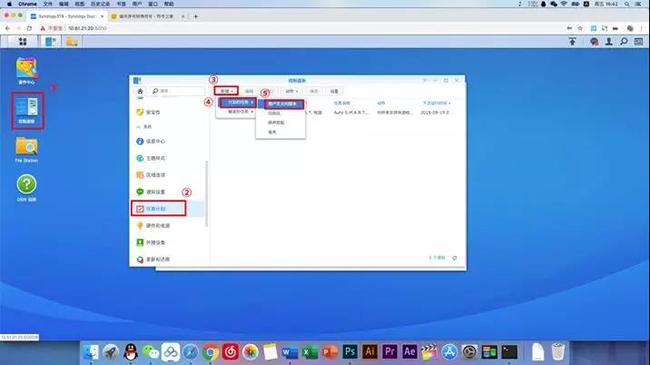Viewport: 650px width, 365px height.
Task: Open DSM notifications chat bubble icon
Action: (x=594, y=41)
